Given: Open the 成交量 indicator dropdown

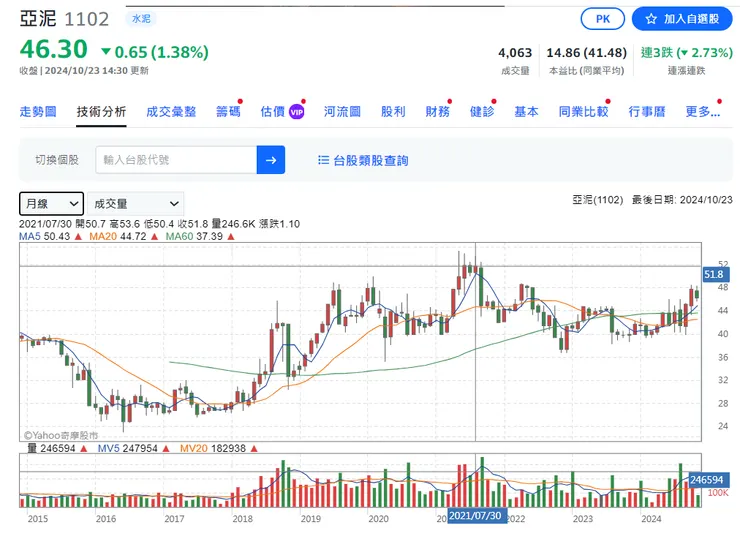Looking at the screenshot, I should pos(136,204).
